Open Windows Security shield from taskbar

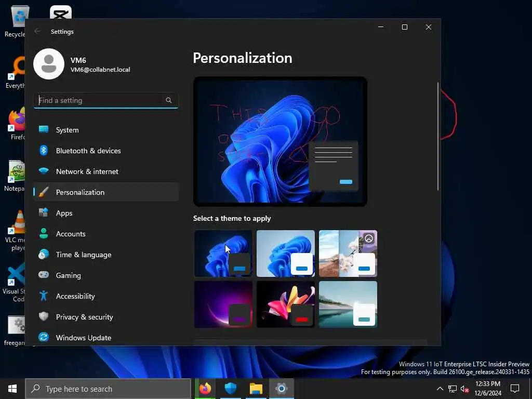[231, 389]
